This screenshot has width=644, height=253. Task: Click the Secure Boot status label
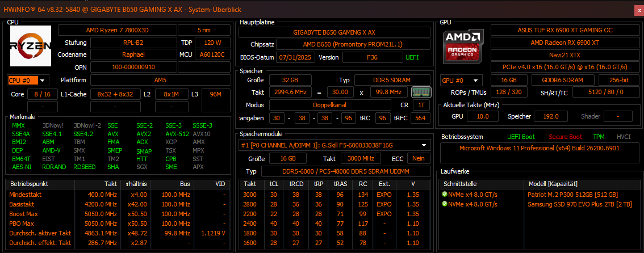pyautogui.click(x=565, y=137)
